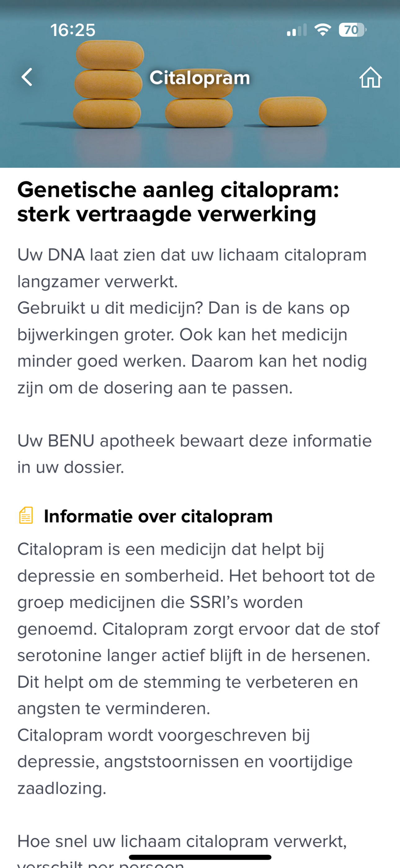Tap the document icon beside Informatie over citalopram
Image resolution: width=400 pixels, height=868 pixels.
(x=26, y=516)
